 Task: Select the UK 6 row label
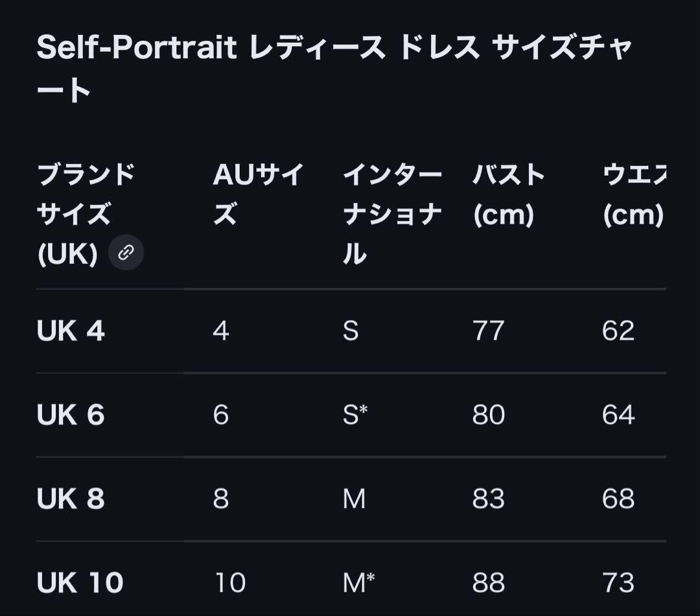(71, 415)
